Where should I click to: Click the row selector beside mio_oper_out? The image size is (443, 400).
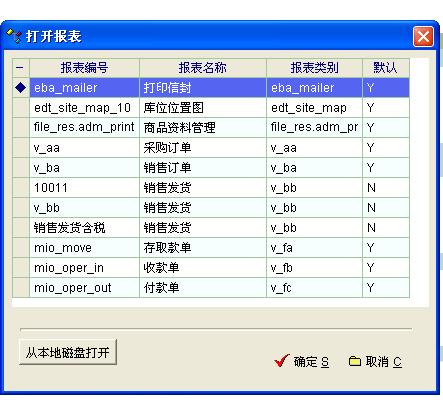tap(21, 288)
